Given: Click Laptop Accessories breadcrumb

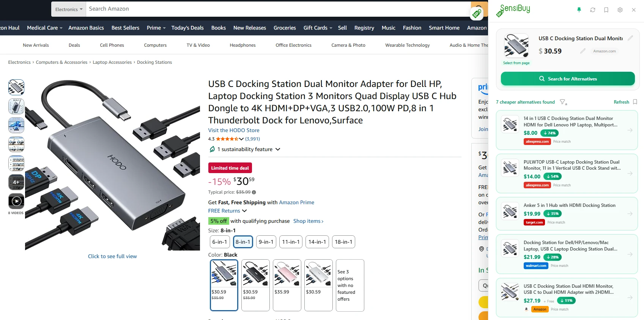Looking at the screenshot, I should pos(112,62).
